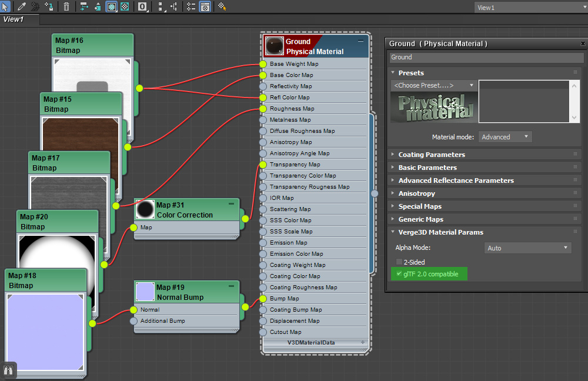The image size is (588, 381).
Task: Collapse the Map #19 Normal Bump node
Action: coord(231,286)
